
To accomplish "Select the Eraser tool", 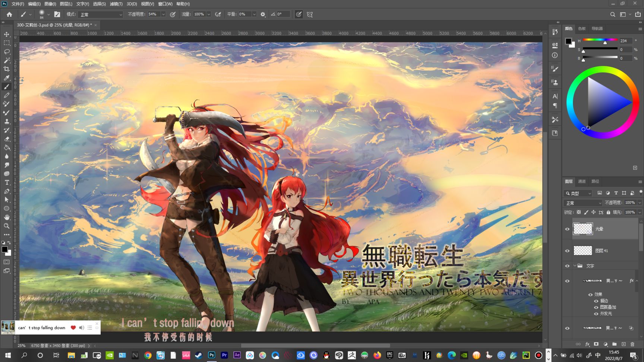I will 7,139.
